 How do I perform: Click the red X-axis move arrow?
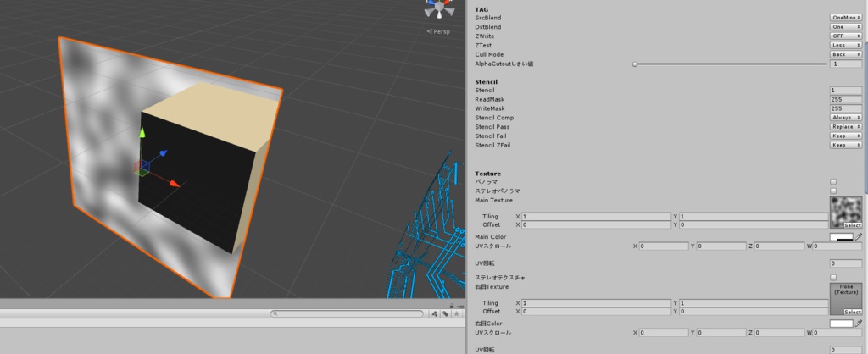click(174, 183)
